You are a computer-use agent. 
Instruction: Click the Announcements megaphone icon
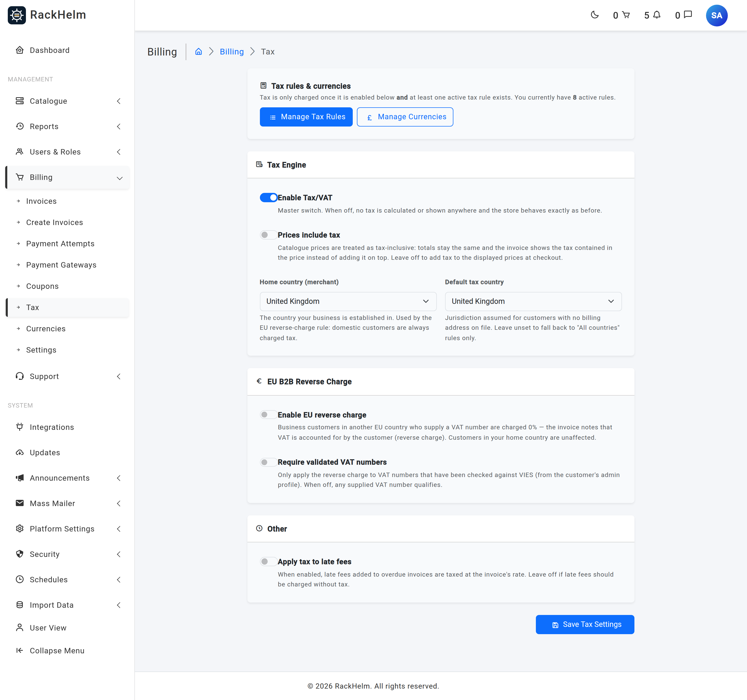tap(20, 478)
